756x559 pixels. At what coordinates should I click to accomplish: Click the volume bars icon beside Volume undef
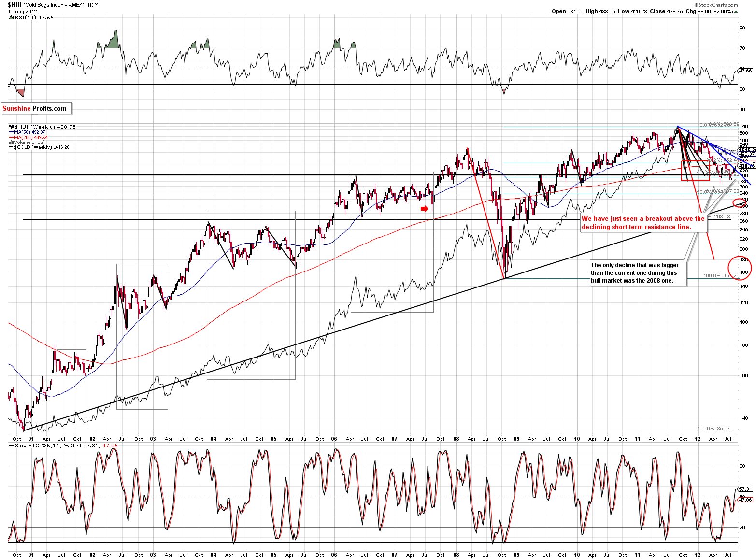(x=11, y=143)
